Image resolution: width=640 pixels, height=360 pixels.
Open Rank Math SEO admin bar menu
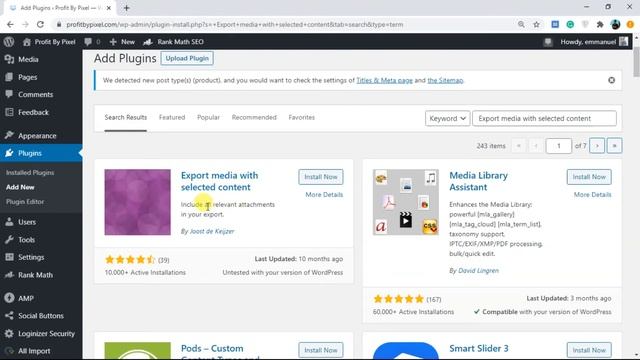pyautogui.click(x=174, y=42)
